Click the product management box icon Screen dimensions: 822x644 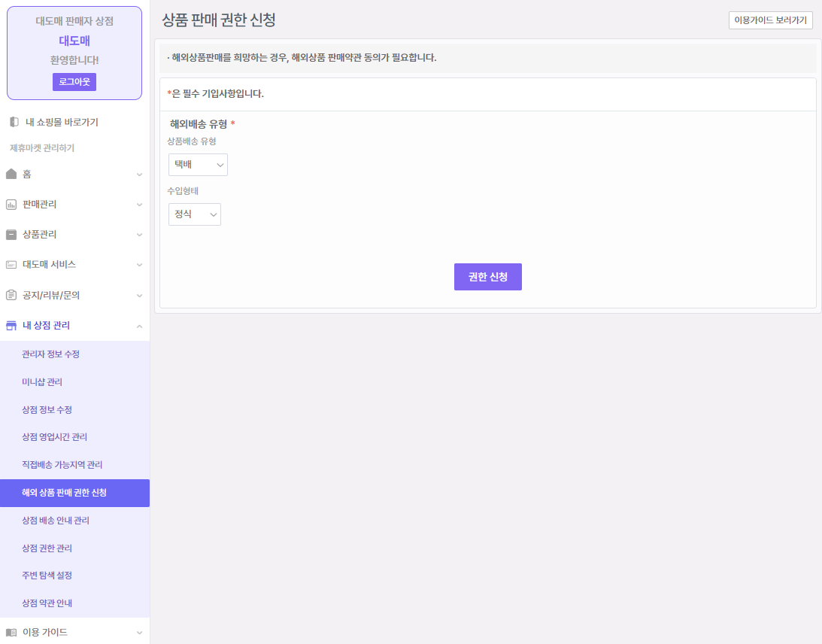click(11, 235)
